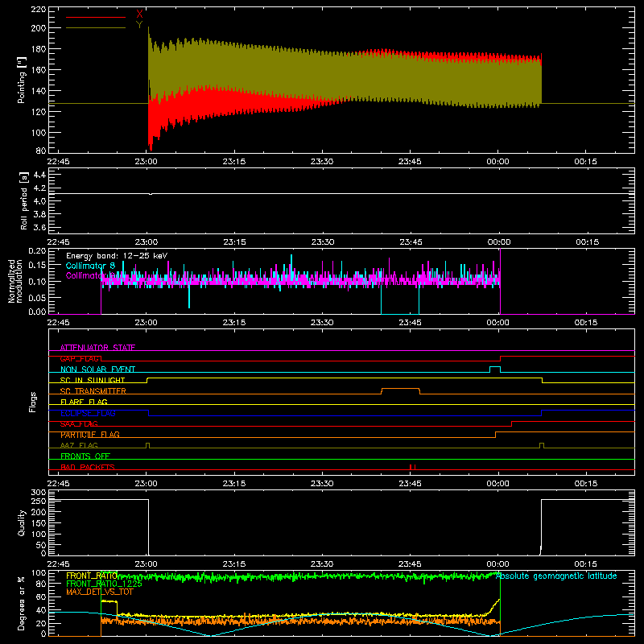Click the yellow 'FRONT_RATIO' legend label
This screenshot has width=644, height=644.
tap(92, 576)
